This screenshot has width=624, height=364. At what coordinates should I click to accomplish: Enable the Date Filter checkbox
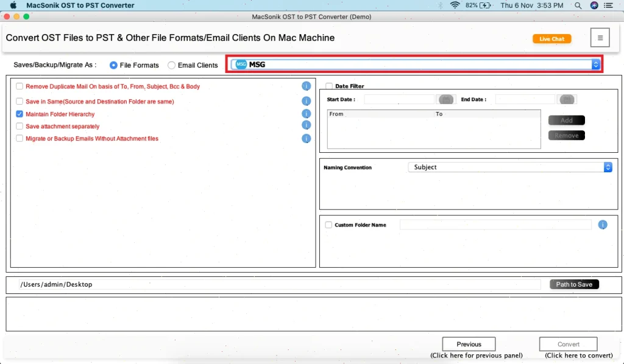click(x=329, y=86)
